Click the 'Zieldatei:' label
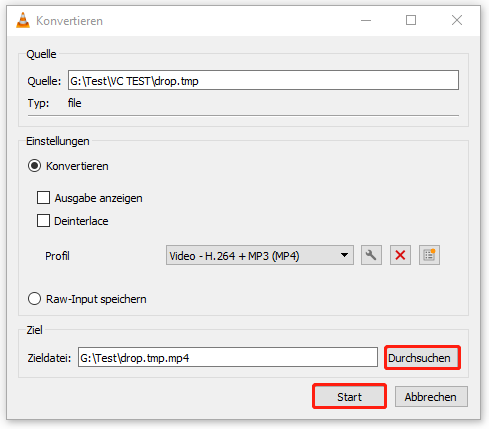The height and width of the screenshot is (429, 489). (49, 358)
